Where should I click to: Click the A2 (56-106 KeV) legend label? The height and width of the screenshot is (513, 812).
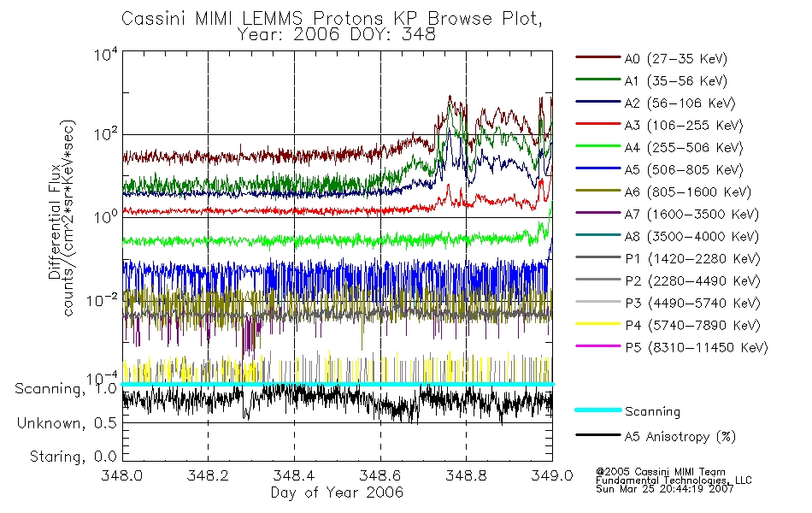point(680,103)
